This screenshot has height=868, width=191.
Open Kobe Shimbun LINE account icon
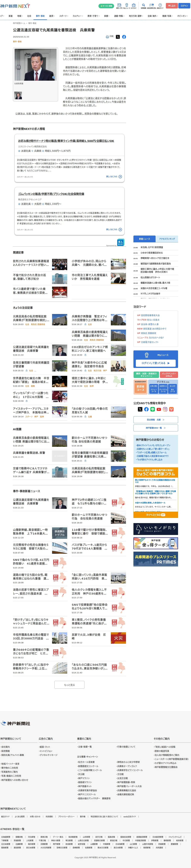pyautogui.click(x=152, y=409)
